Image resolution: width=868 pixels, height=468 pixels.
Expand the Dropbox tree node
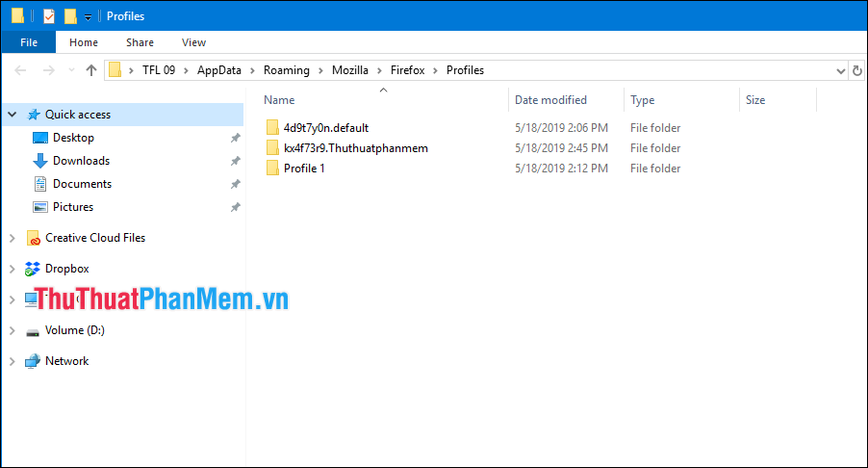pyautogui.click(x=13, y=269)
